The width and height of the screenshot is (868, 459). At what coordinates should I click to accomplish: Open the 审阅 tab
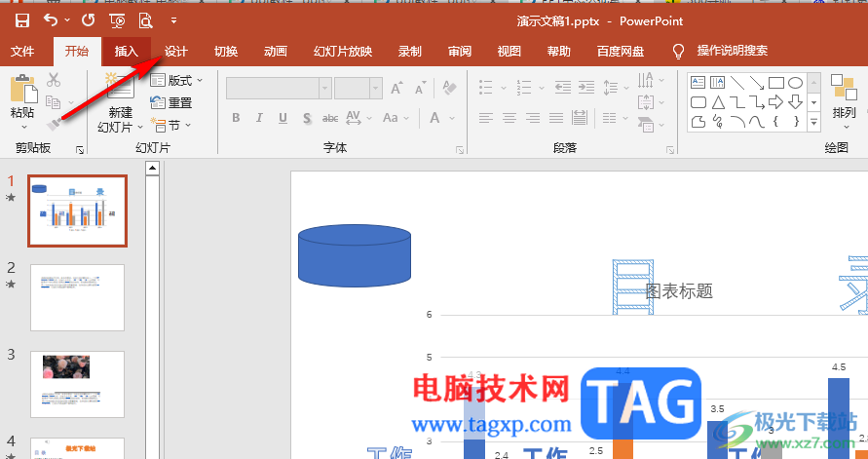[x=460, y=52]
